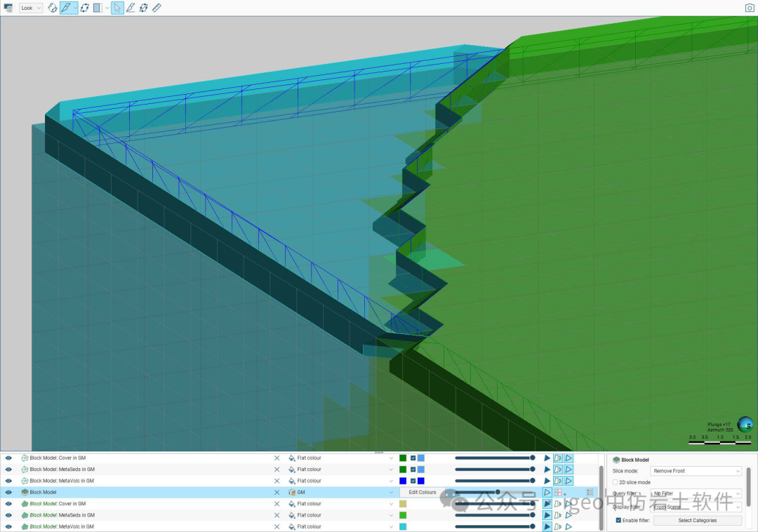Click the orientation compass globe

(x=745, y=424)
